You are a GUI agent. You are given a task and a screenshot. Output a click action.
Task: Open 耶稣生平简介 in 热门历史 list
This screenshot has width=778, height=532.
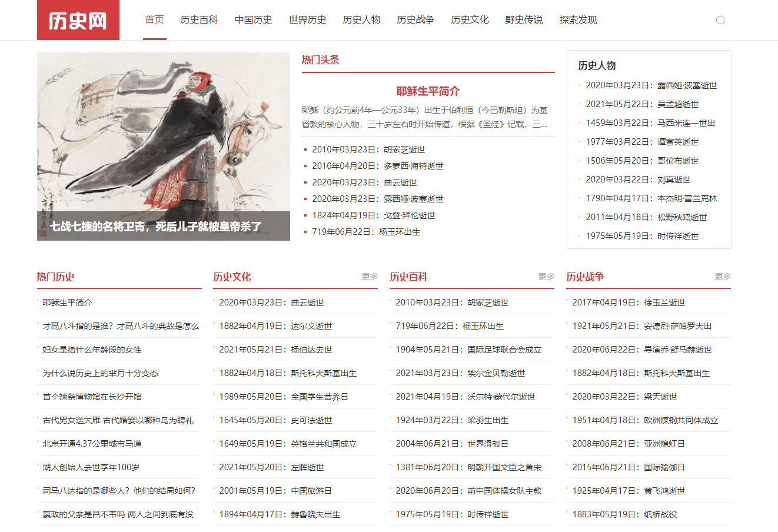coord(67,302)
